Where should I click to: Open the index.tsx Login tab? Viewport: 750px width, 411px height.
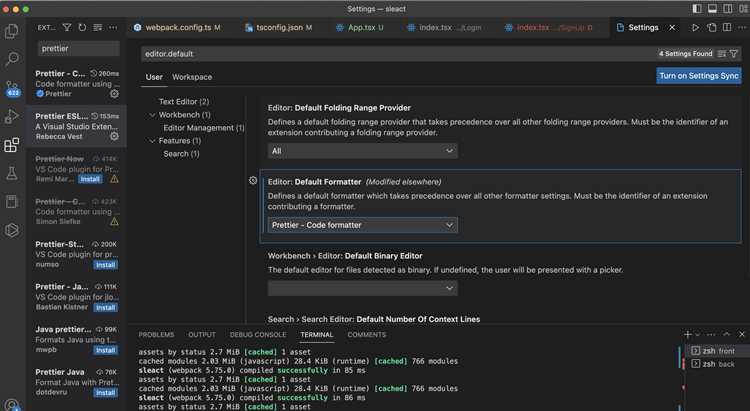[445, 28]
